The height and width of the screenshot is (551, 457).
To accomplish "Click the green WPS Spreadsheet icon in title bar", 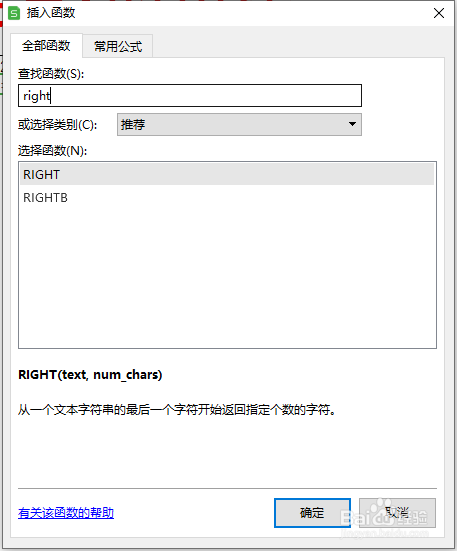I will click(x=14, y=13).
